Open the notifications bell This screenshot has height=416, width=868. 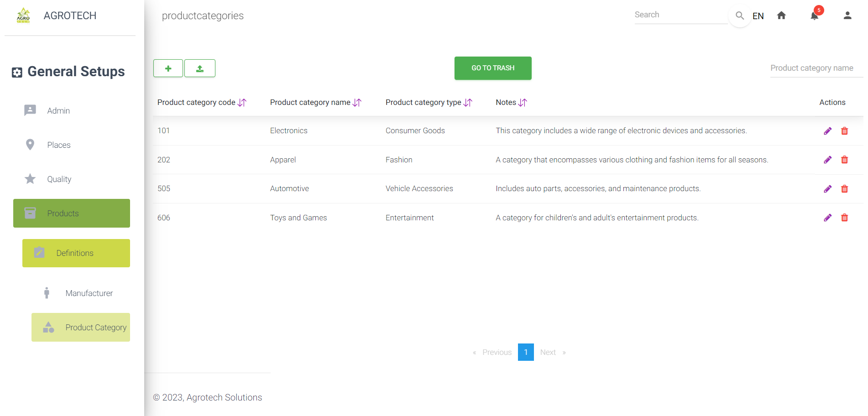[x=814, y=16]
